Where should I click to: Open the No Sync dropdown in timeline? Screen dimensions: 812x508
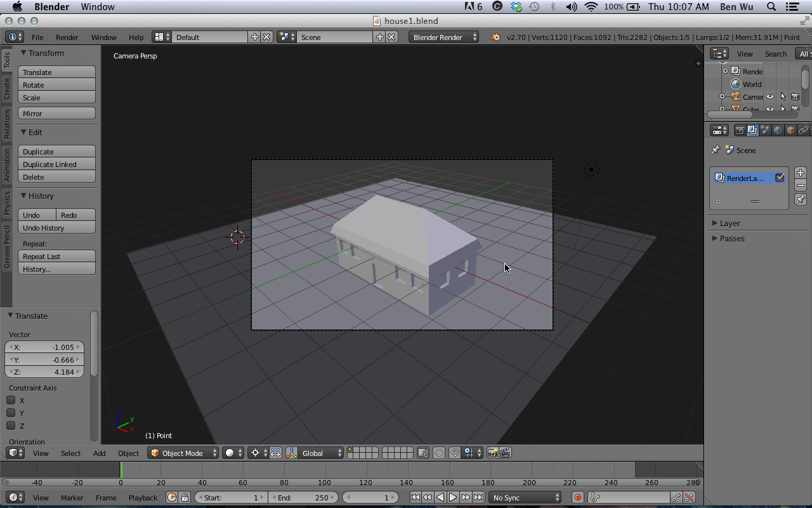click(x=526, y=497)
